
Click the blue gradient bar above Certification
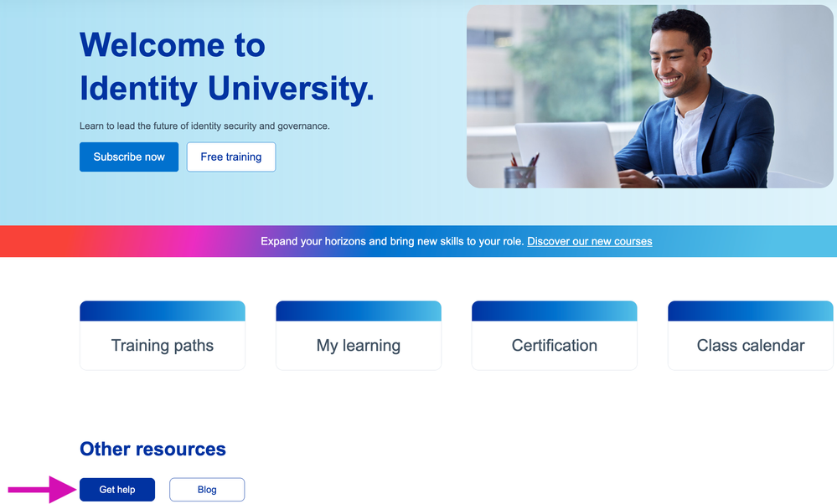pos(555,311)
